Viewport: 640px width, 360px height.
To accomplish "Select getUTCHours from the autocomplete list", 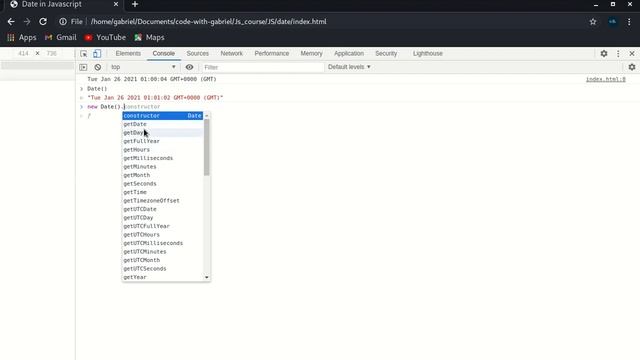I will [163, 235].
